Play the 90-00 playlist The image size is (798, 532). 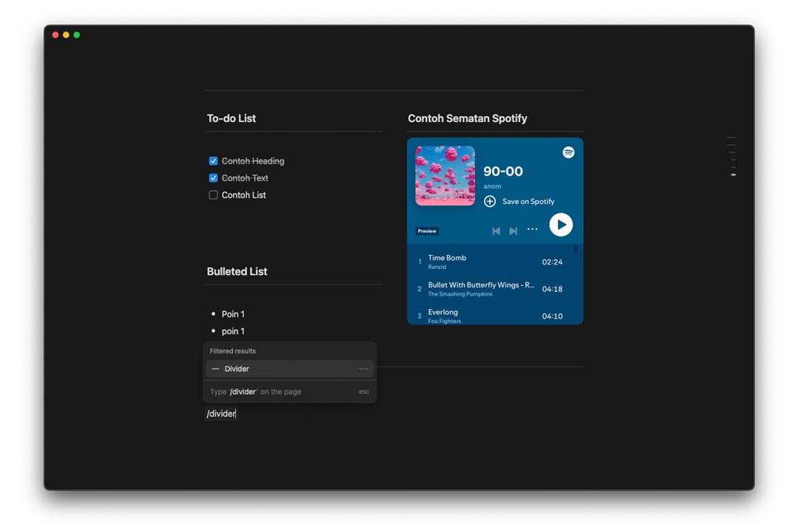(x=561, y=225)
